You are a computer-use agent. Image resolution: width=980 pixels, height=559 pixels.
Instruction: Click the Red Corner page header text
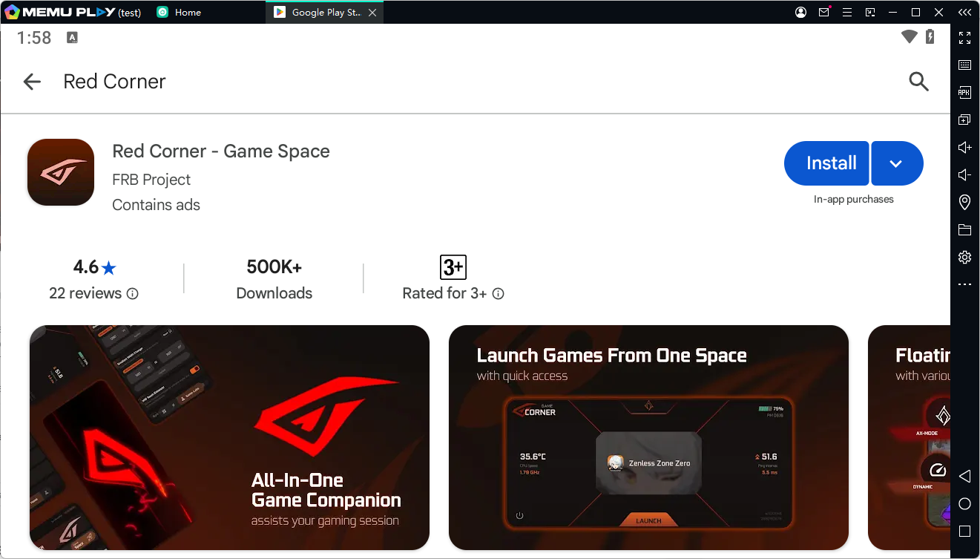point(114,82)
